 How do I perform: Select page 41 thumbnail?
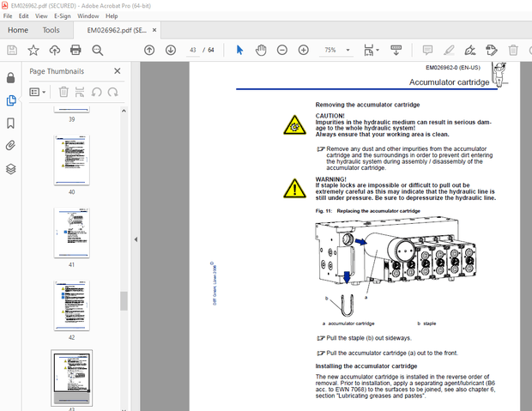click(x=71, y=233)
